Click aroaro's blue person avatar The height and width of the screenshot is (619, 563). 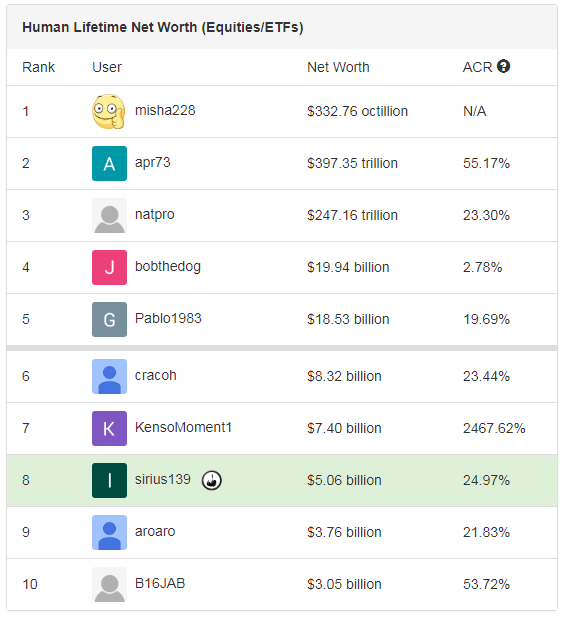click(x=109, y=533)
